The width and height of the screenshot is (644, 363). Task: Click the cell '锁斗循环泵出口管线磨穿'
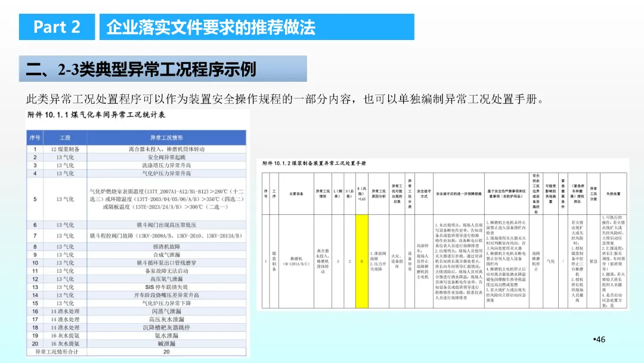166,263
